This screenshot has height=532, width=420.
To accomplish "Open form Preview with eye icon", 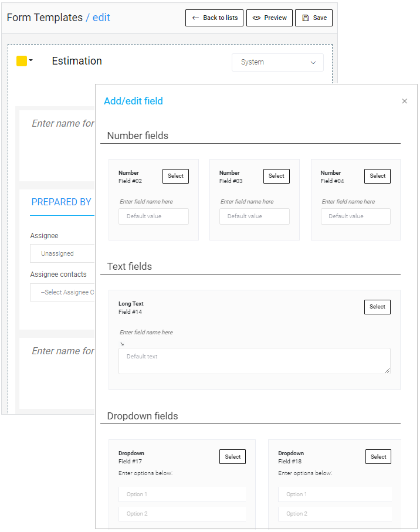I will coord(269,18).
